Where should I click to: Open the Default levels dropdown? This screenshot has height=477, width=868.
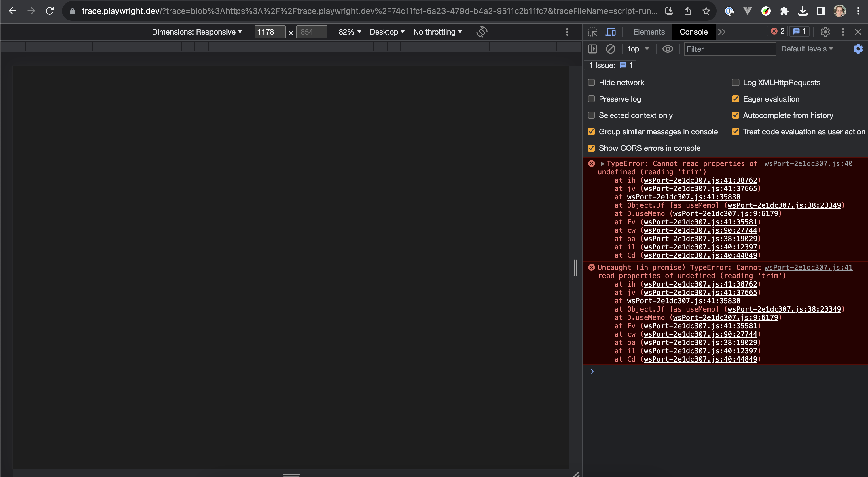[x=807, y=49]
